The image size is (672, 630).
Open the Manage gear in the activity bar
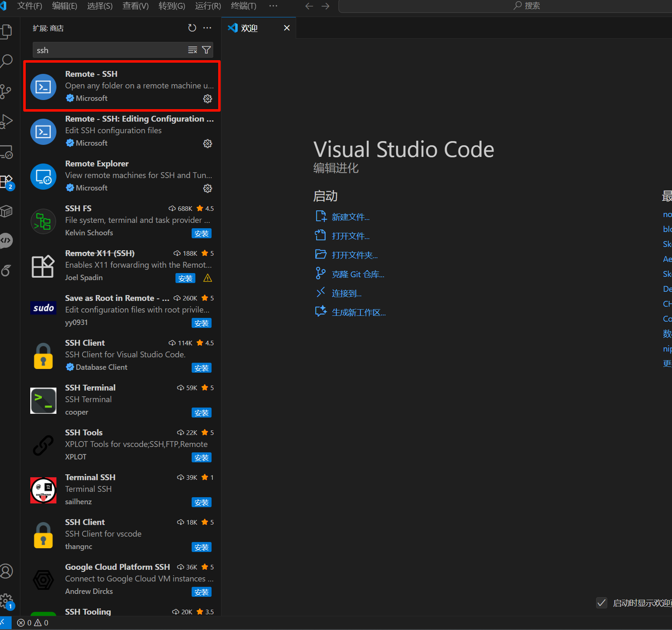(x=6, y=601)
